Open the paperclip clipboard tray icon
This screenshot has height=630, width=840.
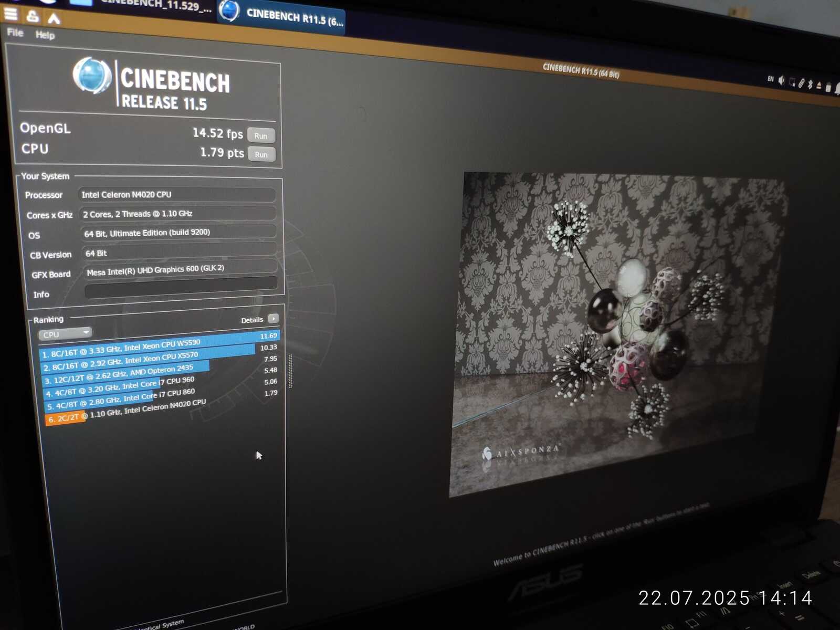click(801, 83)
